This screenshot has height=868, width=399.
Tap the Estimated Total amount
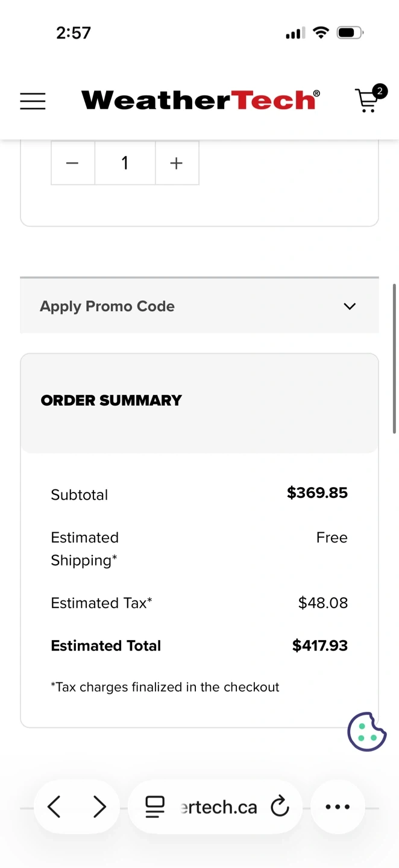tap(319, 646)
